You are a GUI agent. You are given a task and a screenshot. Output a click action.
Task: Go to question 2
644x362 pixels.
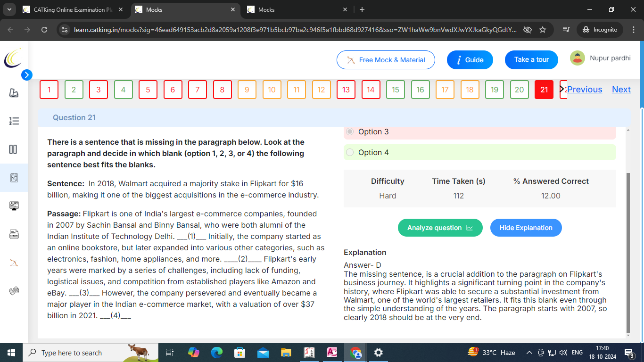[x=74, y=90]
